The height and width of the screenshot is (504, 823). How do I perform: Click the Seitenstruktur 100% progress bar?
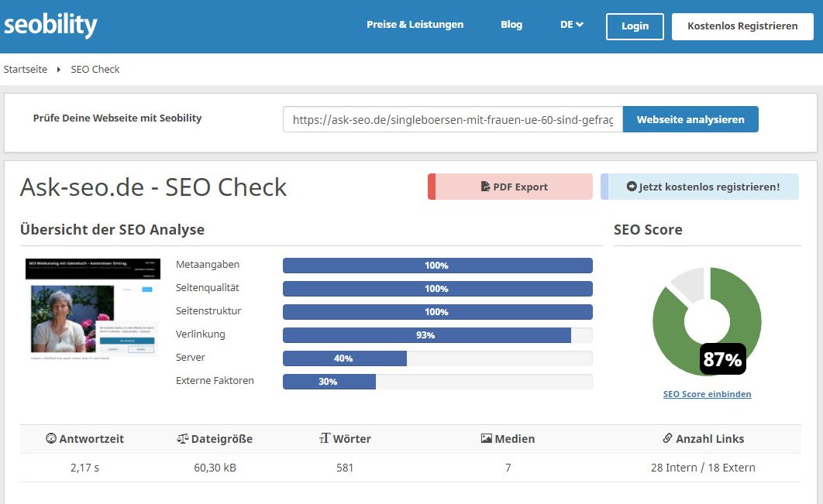pos(438,311)
